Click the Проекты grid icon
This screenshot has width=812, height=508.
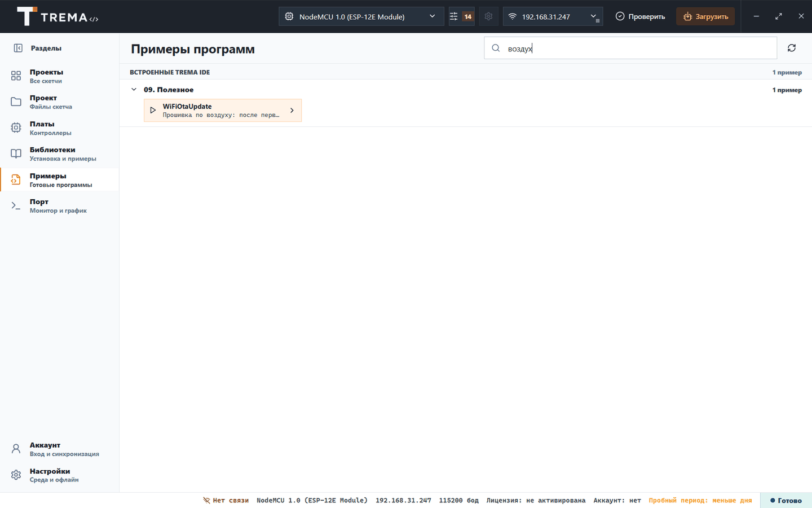click(x=16, y=76)
